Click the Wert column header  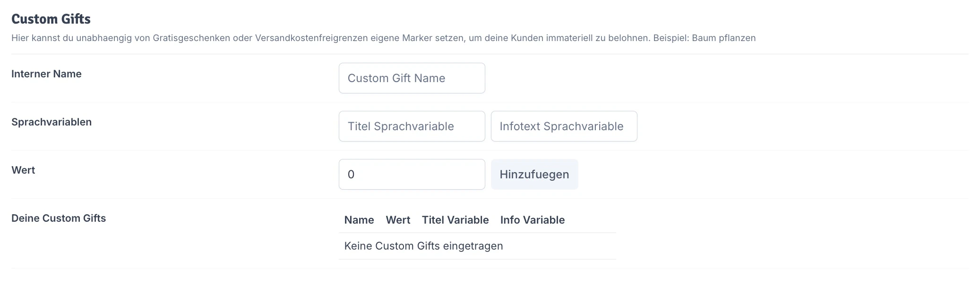397,220
